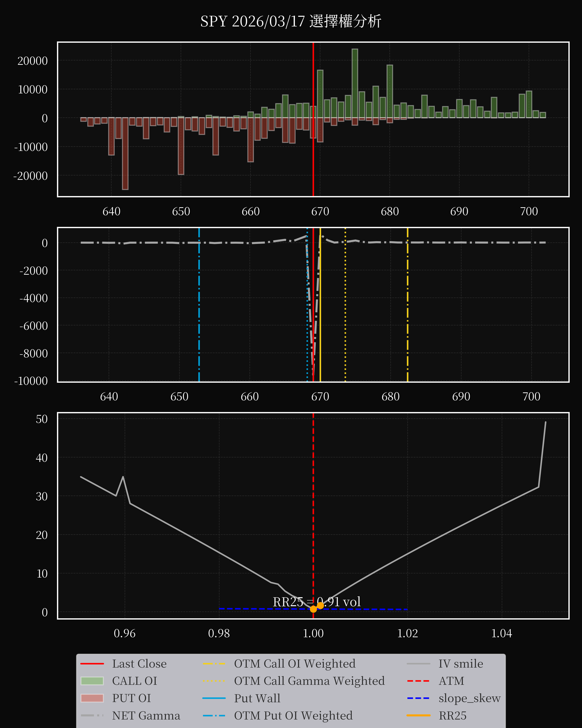Screen dimensions: 582x728
Task: Click the tallest call OI bar at 675
Action: pyautogui.click(x=355, y=83)
